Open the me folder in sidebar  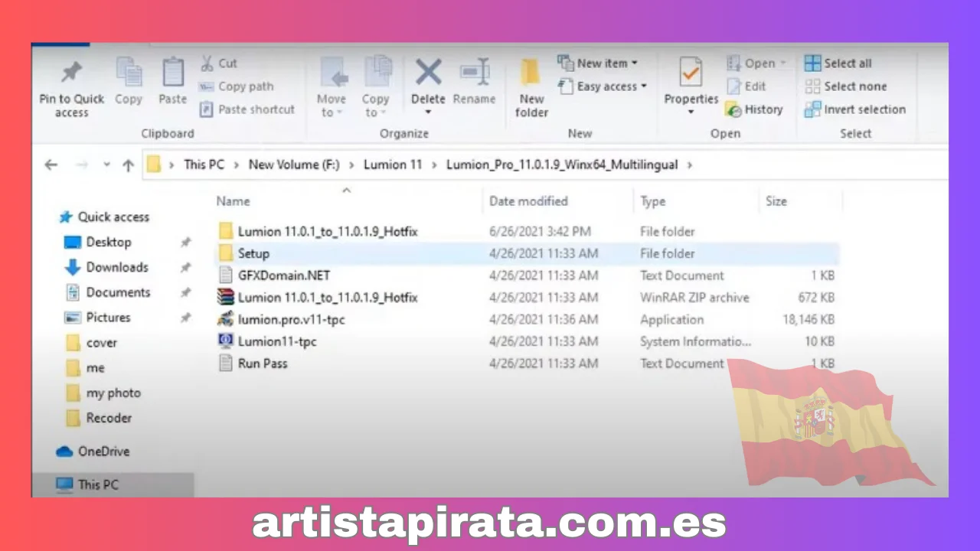click(x=85, y=368)
